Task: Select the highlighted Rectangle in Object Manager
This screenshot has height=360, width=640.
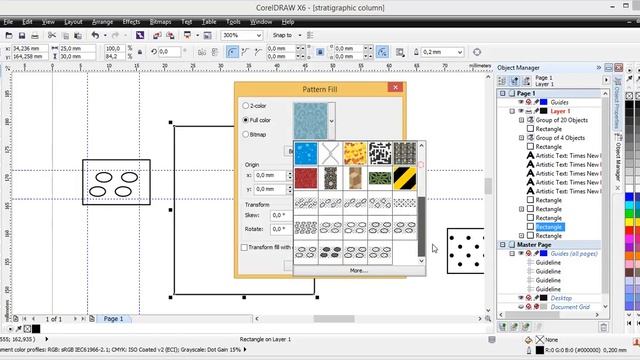Action: coord(549,227)
